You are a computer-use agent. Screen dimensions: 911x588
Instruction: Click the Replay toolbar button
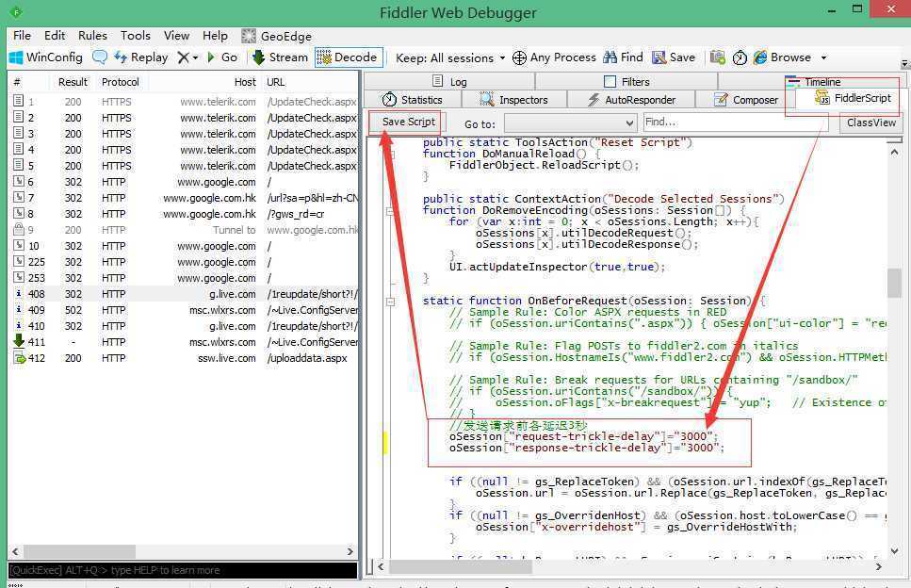pos(141,57)
